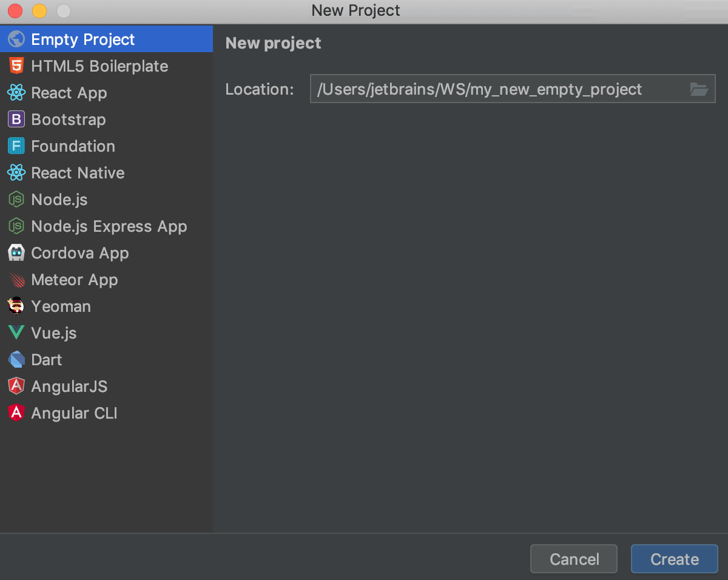Click the React App atom icon
728x580 pixels.
tap(16, 93)
